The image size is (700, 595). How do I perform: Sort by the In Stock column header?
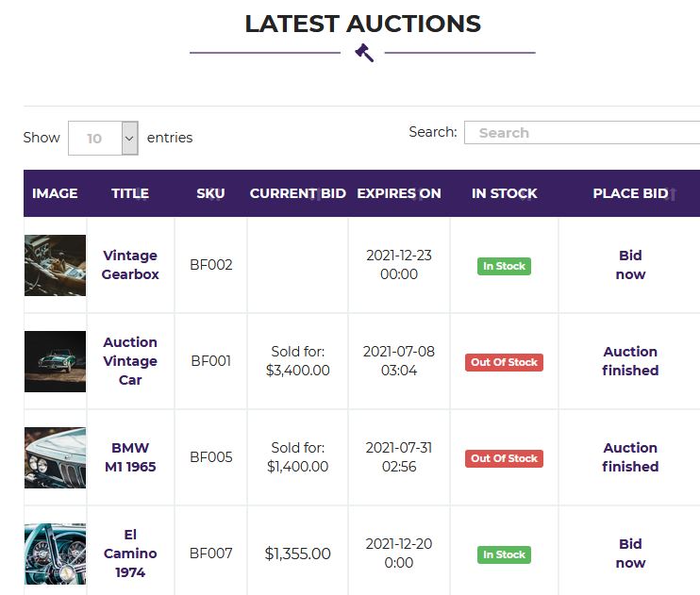(x=504, y=193)
